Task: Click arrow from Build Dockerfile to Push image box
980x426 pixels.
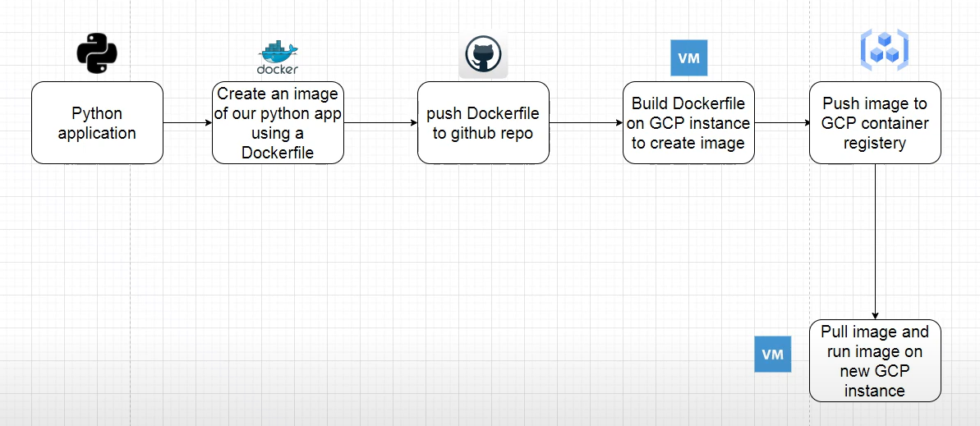Action: point(782,123)
